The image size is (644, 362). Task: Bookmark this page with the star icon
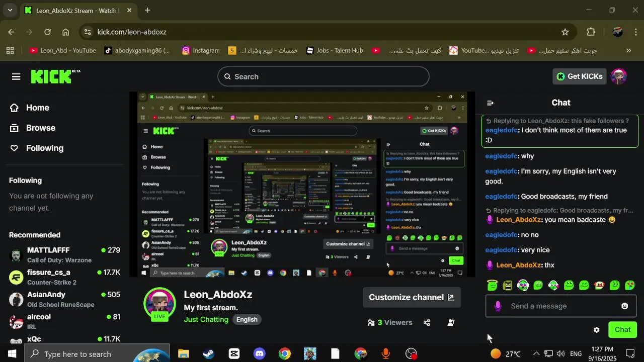565,32
